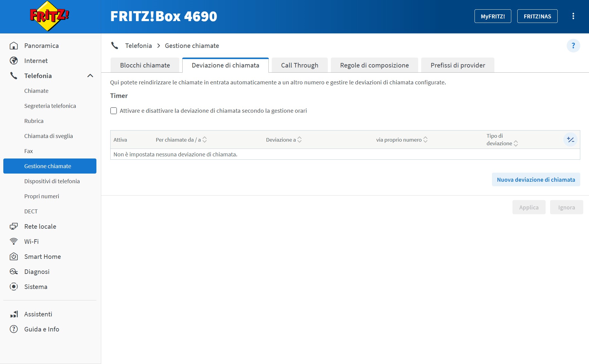589x364 pixels.
Task: Click the Attiva column header
Action: click(120, 140)
